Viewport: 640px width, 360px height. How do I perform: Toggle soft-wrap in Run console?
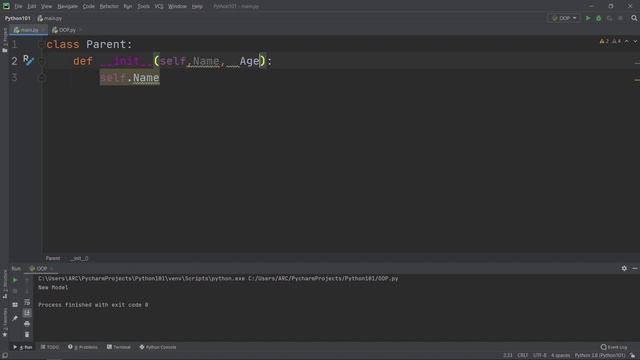(27, 302)
